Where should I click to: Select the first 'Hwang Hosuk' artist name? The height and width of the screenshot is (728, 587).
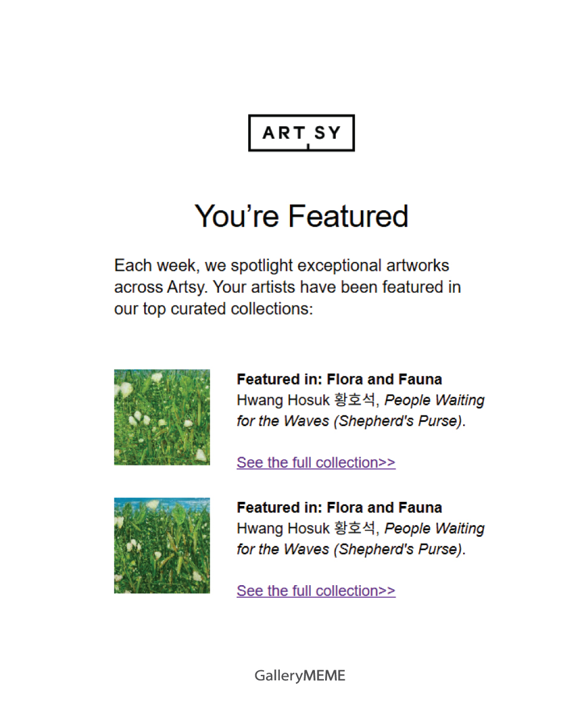(283, 400)
